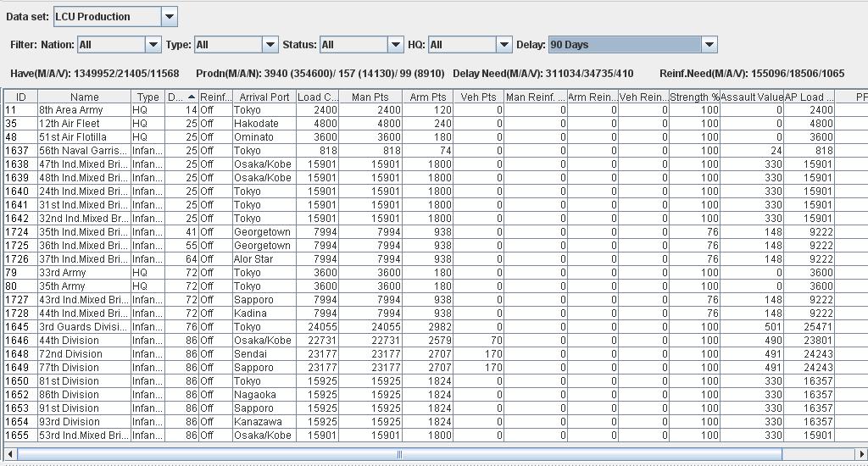Select the 56th Naval Garris... row
Viewport: 868px width, 466px height.
[x=436, y=151]
